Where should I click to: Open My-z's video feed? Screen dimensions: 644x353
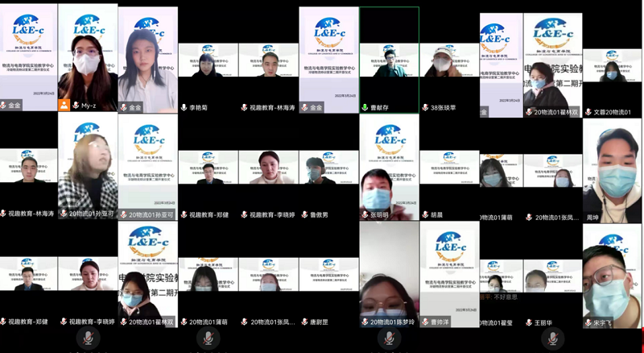(x=88, y=55)
